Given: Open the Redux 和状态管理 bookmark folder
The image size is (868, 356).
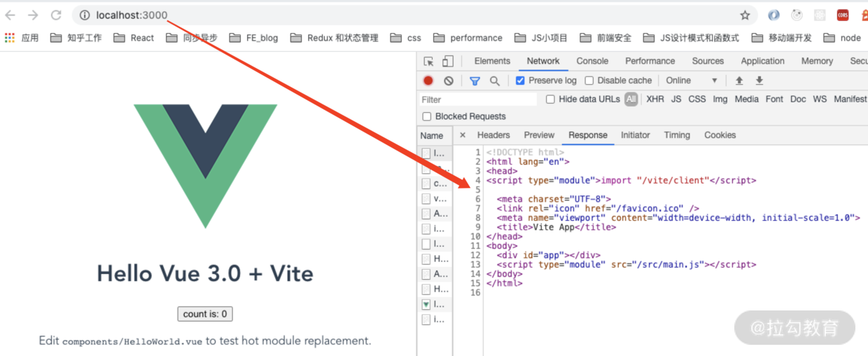Looking at the screenshot, I should coord(334,38).
